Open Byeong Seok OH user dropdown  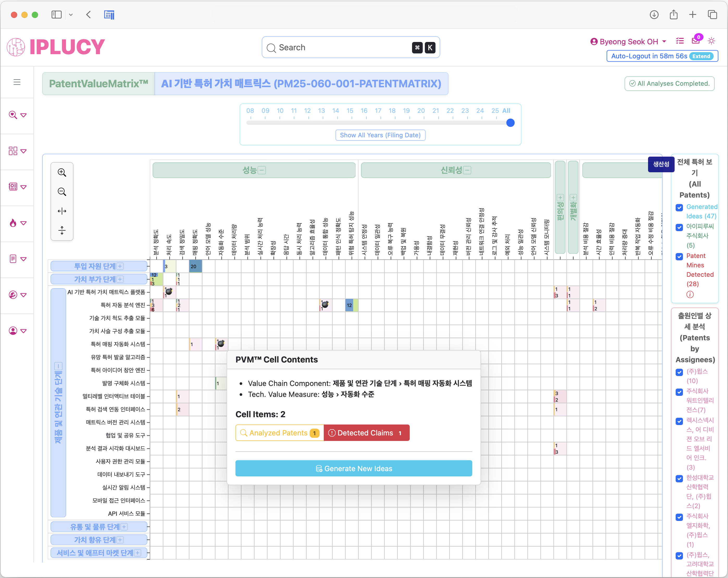(x=629, y=41)
